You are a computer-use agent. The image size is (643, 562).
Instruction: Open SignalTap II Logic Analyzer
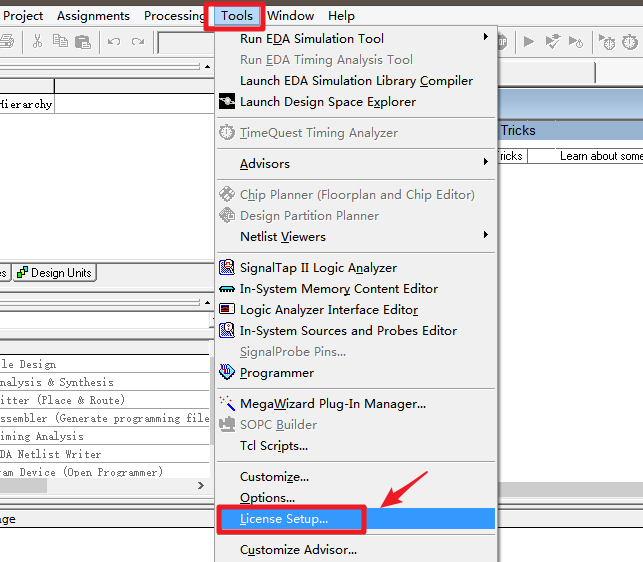click(356, 268)
